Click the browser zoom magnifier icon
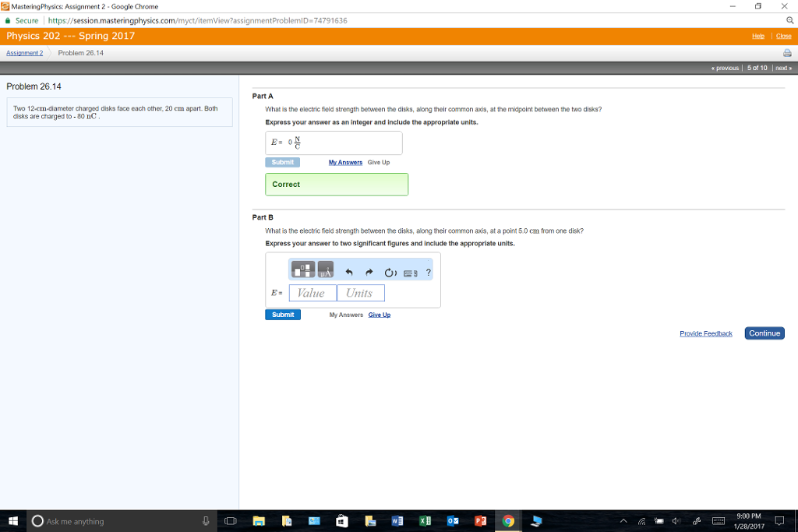 coord(789,20)
